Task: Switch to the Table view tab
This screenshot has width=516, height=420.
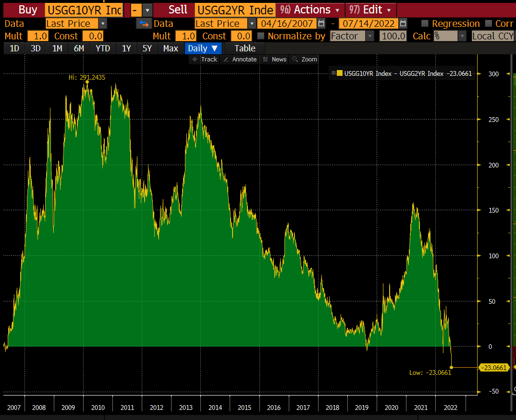Action: (x=245, y=48)
